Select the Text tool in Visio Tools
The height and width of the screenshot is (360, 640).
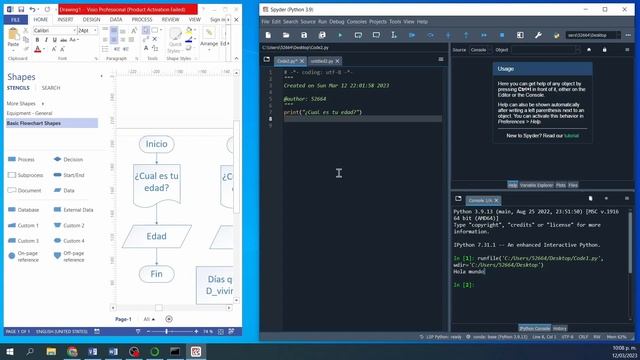146,48
